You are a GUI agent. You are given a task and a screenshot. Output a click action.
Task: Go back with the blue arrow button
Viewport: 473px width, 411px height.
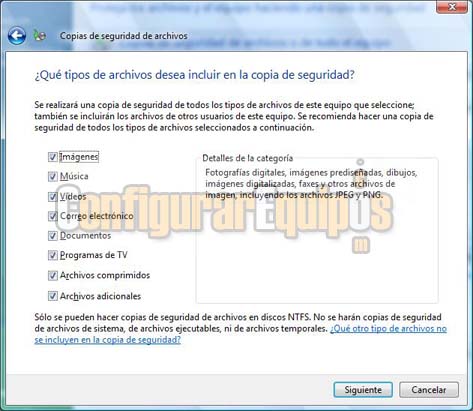coord(17,36)
